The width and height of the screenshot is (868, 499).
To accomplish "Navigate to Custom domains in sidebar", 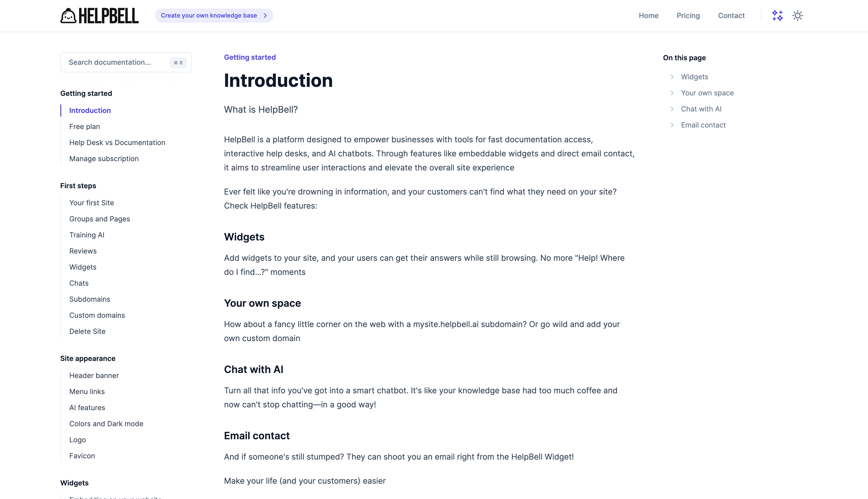I will point(97,315).
